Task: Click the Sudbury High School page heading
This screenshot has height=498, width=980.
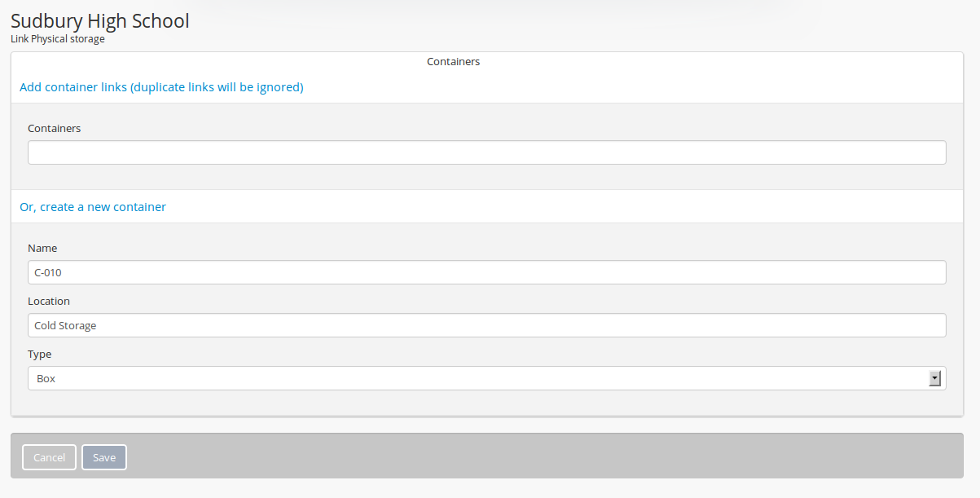Action: pos(100,20)
